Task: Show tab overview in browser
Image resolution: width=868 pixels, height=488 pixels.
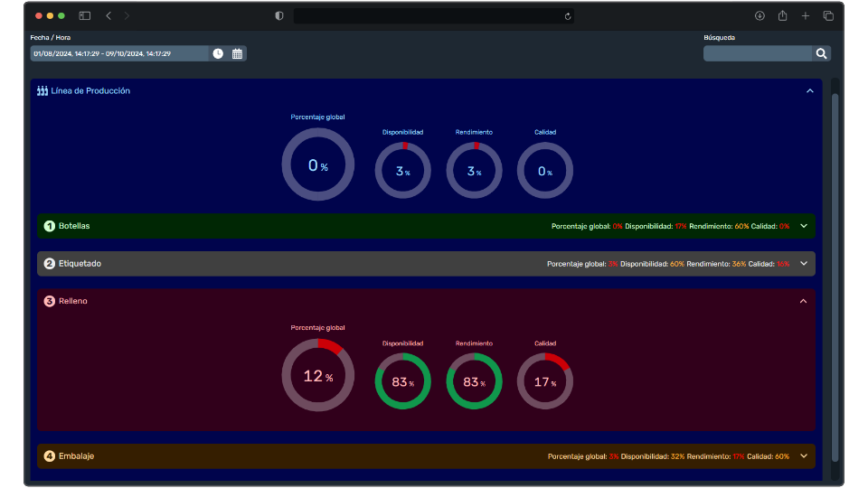Action: pos(828,16)
